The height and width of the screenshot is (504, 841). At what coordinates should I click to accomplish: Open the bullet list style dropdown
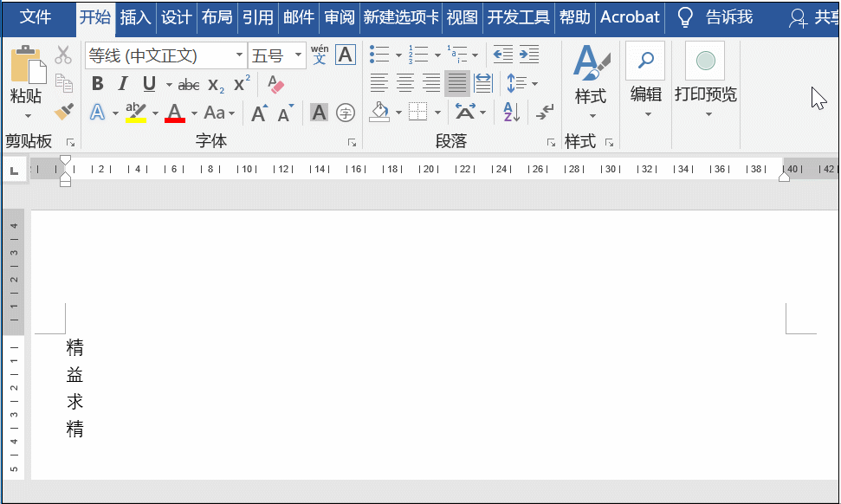tap(398, 55)
